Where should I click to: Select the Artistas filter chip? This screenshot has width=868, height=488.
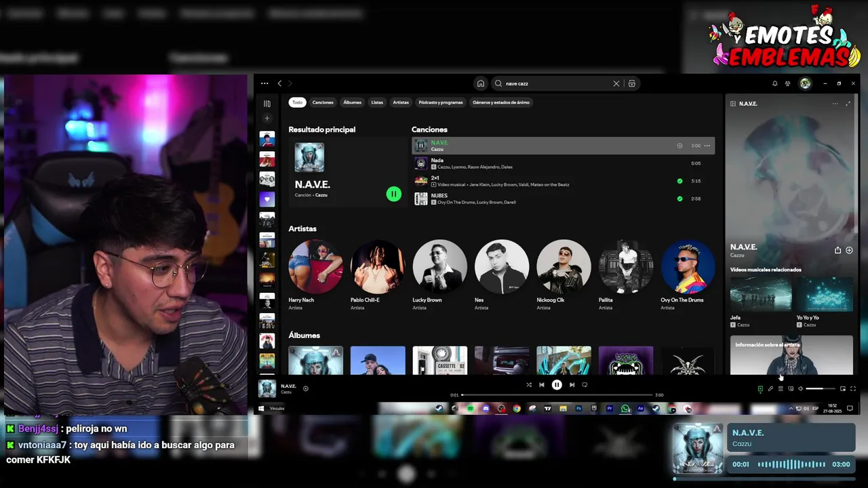401,102
